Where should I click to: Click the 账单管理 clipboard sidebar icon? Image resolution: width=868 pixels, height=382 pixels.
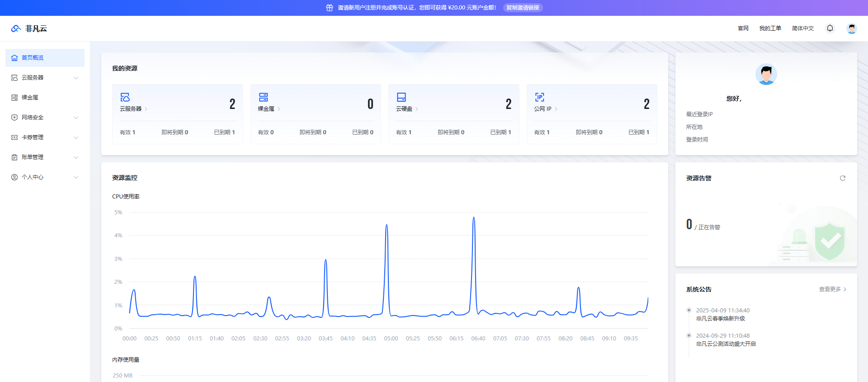point(14,157)
